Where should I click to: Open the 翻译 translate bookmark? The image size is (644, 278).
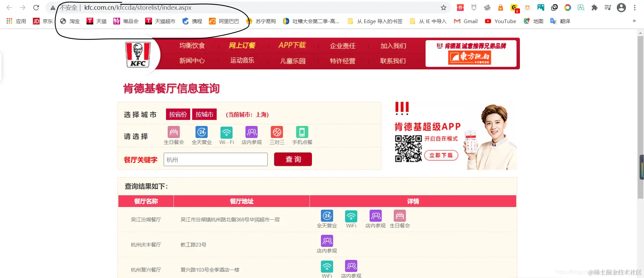click(x=560, y=21)
